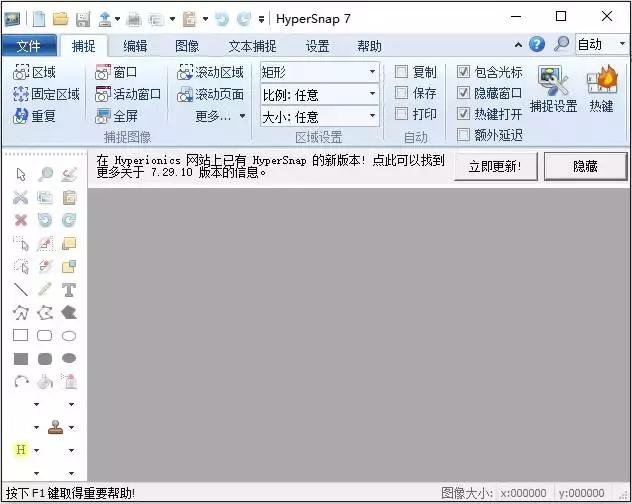Select the arrow pointer tool
This screenshot has height=504, width=632.
point(21,175)
